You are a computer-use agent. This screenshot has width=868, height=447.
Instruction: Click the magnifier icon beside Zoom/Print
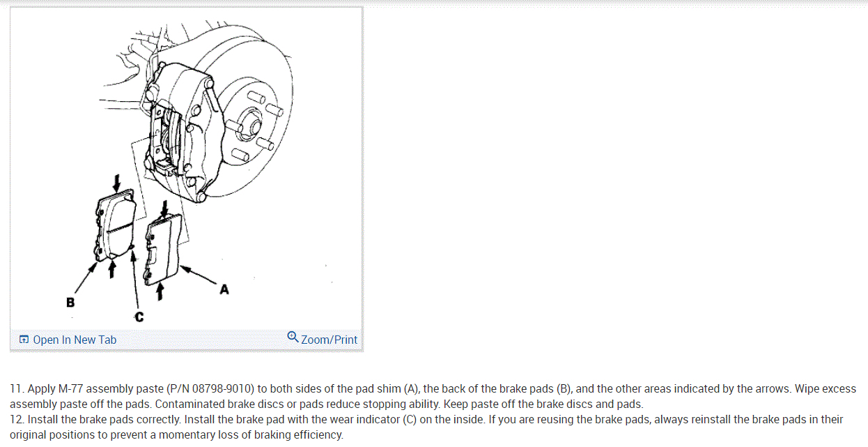pyautogui.click(x=293, y=338)
